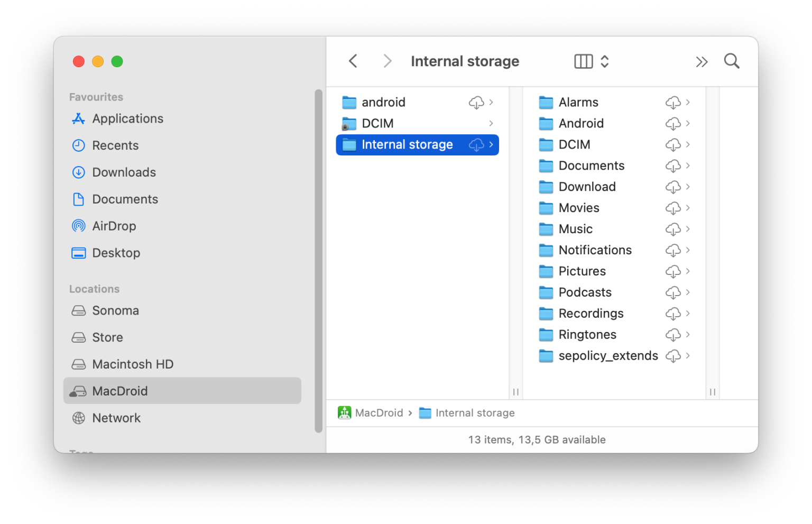Click the cloud download icon beside Ringtones
The height and width of the screenshot is (524, 812).
tap(673, 335)
